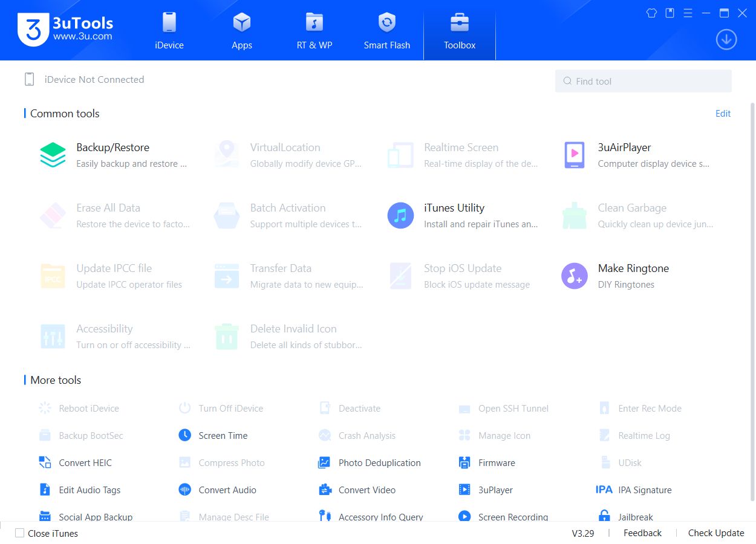This screenshot has height=544, width=756.
Task: Click the IPA Signature icon
Action: point(604,490)
